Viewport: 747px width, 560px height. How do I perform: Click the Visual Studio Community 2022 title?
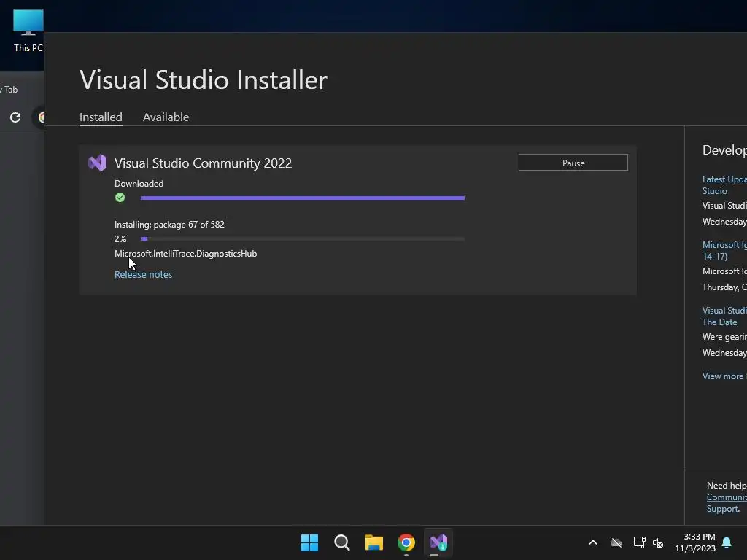203,163
